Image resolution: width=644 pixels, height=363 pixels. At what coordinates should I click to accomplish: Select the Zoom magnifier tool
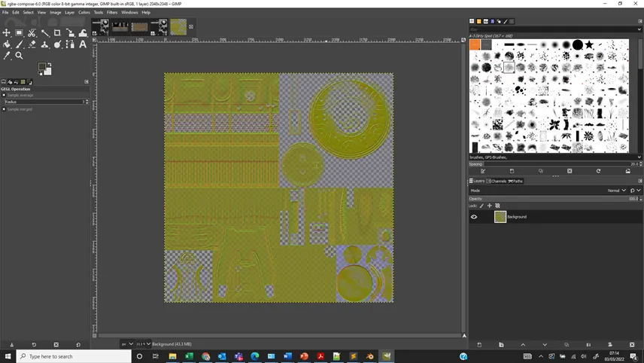pos(19,56)
